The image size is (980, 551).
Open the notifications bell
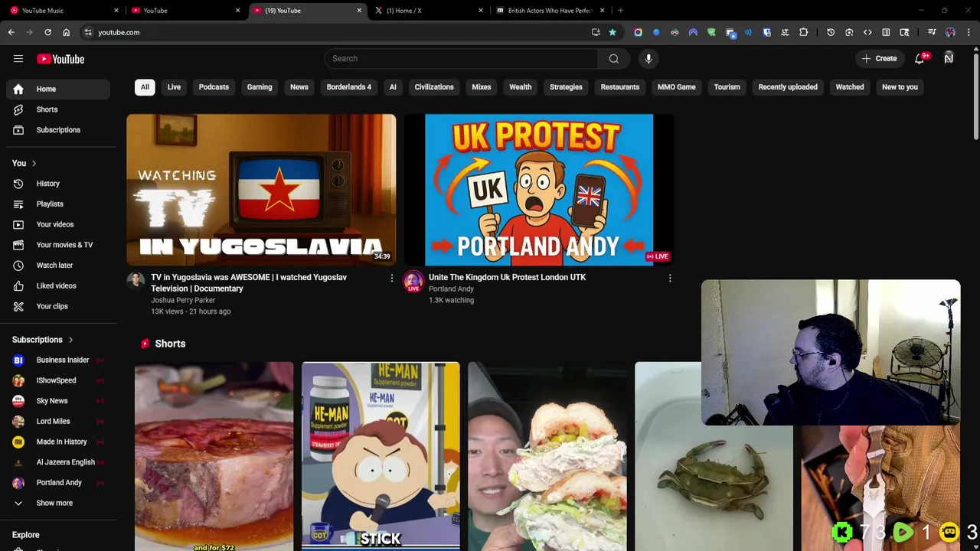click(920, 59)
